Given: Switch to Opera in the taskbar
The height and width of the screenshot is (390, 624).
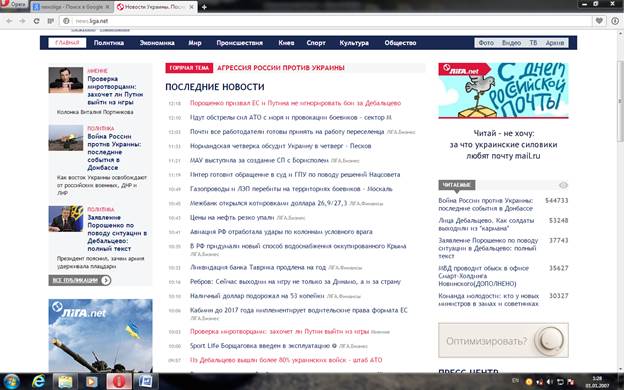Looking at the screenshot, I should point(119,382).
